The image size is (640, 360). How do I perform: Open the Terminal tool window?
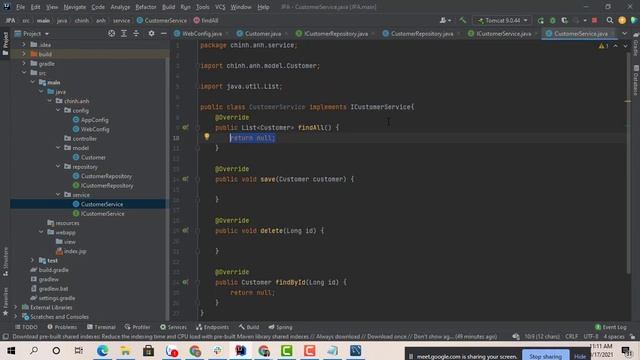101,327
